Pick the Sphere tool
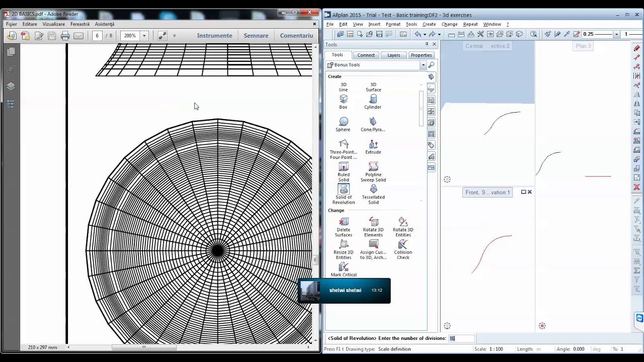 point(343,125)
